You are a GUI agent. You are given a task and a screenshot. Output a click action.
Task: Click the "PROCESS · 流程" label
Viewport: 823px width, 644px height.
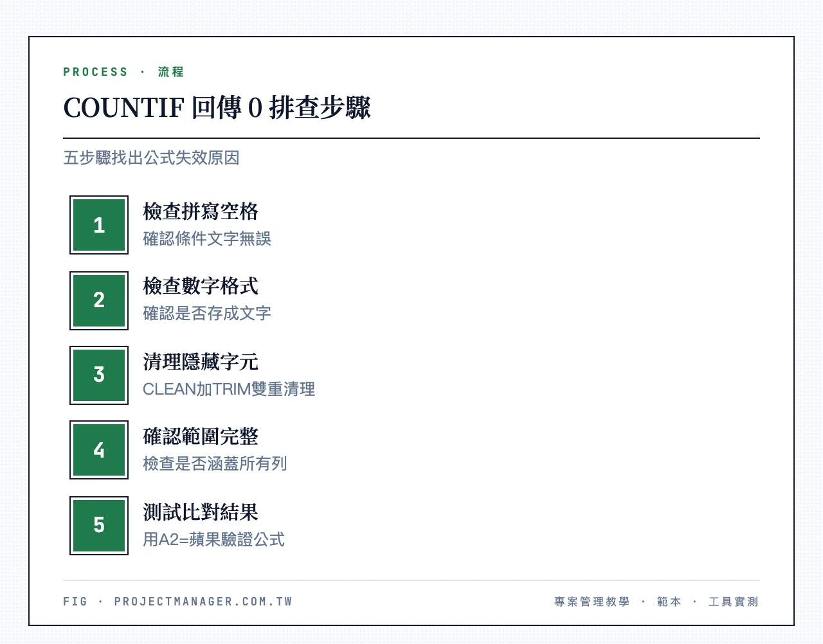click(123, 72)
